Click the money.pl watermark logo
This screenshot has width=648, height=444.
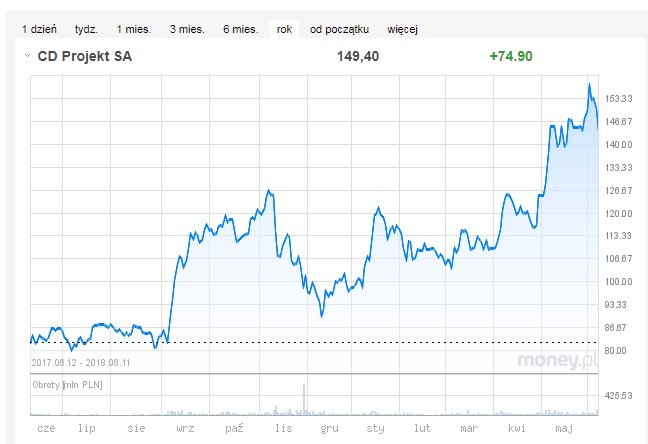pyautogui.click(x=557, y=360)
